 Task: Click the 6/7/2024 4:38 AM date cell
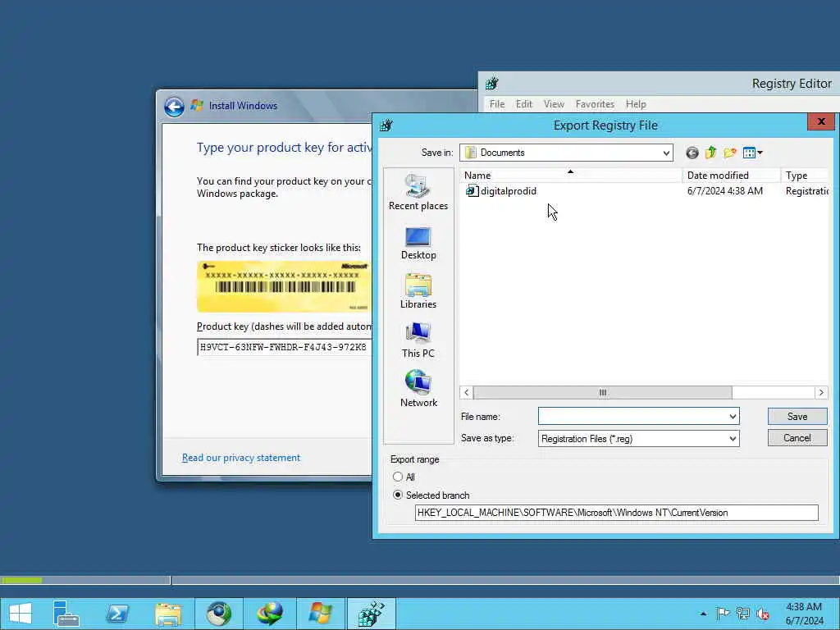coord(725,191)
